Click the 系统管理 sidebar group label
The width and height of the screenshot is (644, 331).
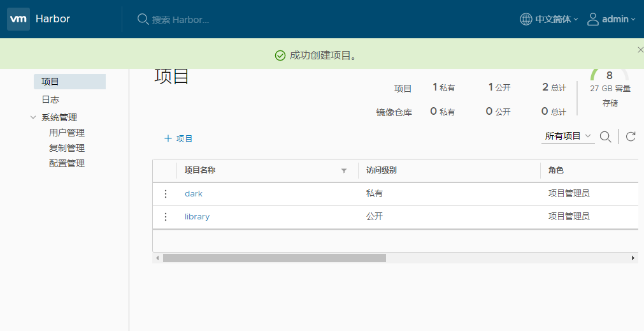(x=59, y=117)
